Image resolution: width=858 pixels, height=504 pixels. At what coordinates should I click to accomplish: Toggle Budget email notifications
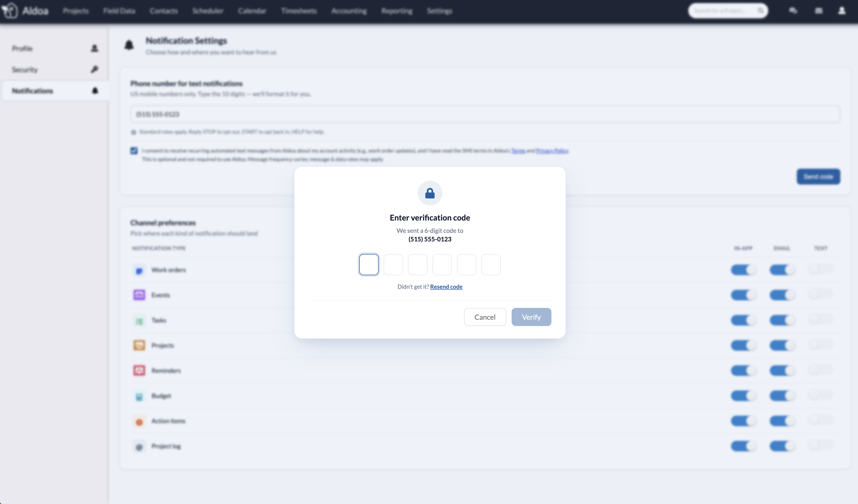point(782,396)
